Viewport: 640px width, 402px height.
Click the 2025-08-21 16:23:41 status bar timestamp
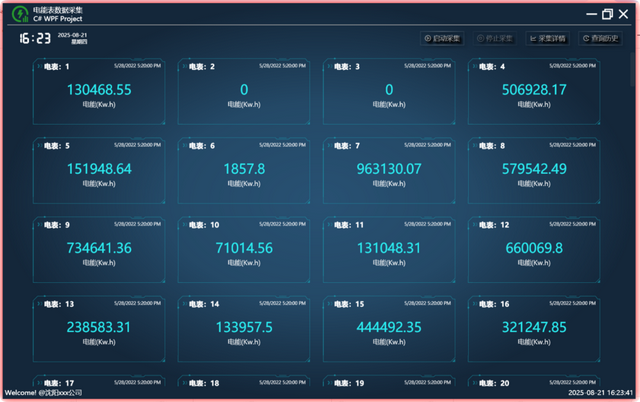point(600,393)
